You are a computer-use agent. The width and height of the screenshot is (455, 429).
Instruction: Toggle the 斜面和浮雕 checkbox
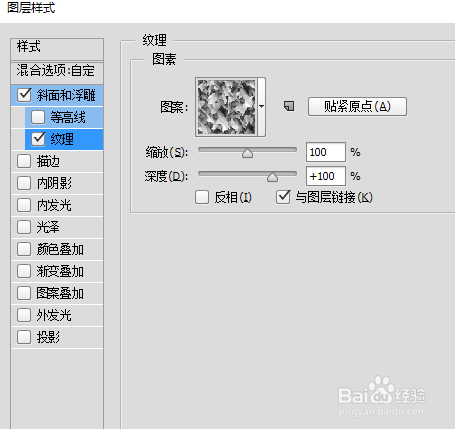(24, 95)
